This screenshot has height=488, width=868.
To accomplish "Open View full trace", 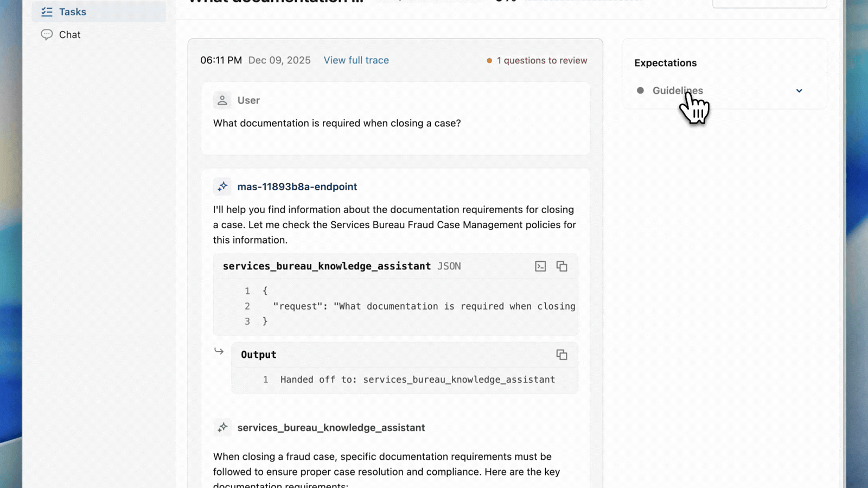I will tap(356, 60).
